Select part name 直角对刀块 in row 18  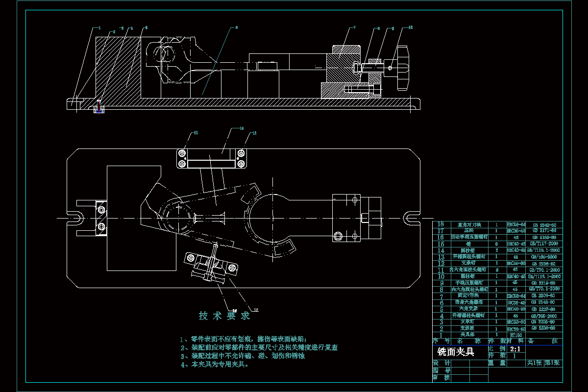click(469, 224)
